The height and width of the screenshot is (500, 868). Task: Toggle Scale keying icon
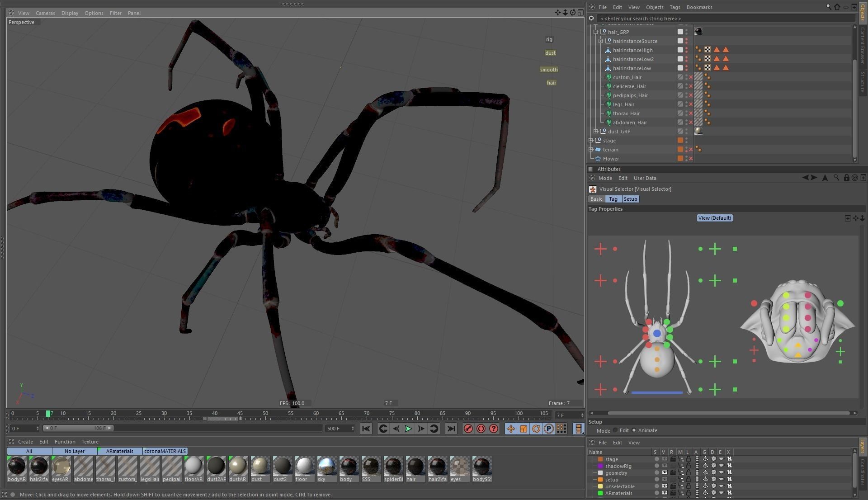click(x=524, y=429)
